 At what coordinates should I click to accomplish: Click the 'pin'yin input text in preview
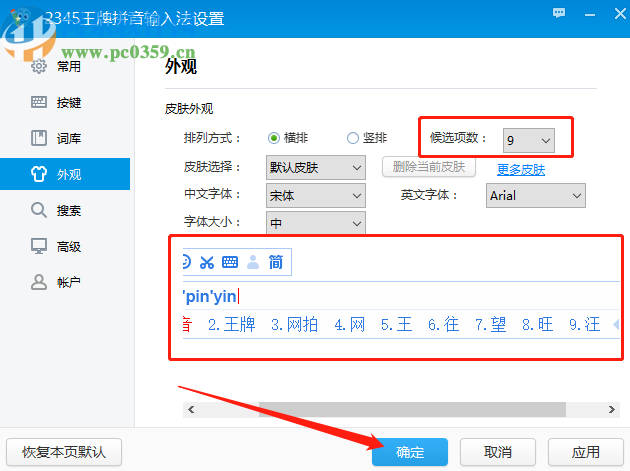pyautogui.click(x=210, y=297)
